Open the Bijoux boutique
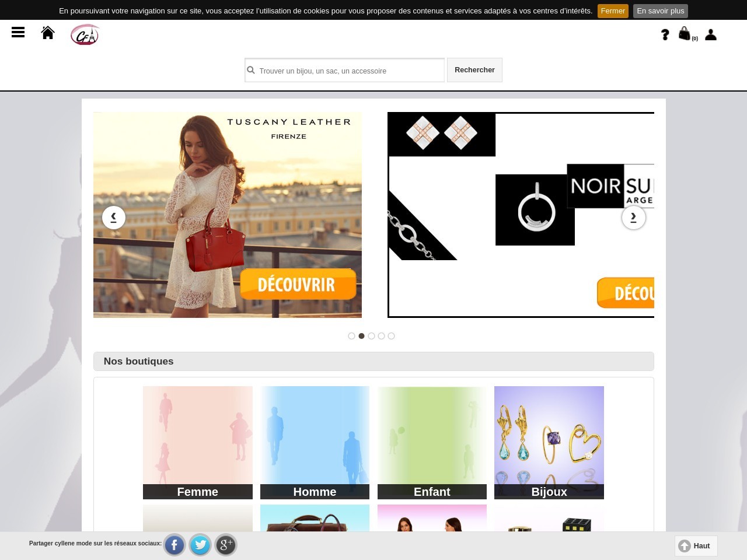 549,443
